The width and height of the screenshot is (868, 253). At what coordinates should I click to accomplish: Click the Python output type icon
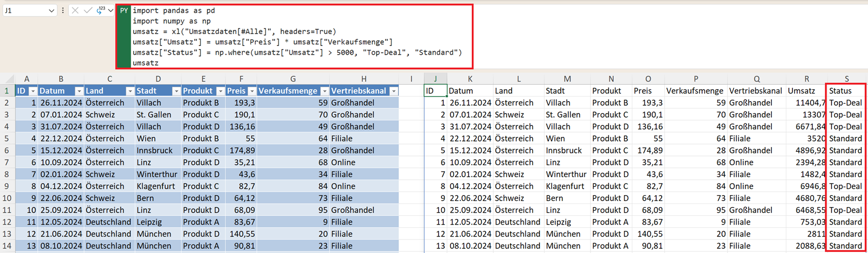click(x=100, y=10)
